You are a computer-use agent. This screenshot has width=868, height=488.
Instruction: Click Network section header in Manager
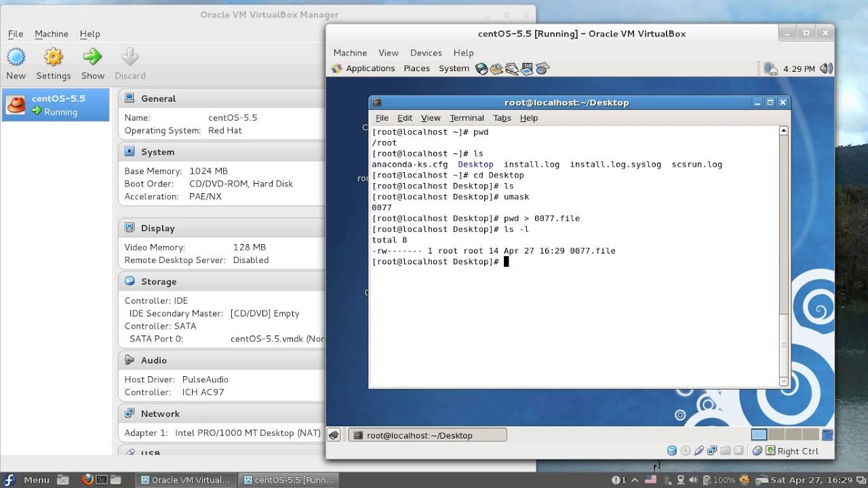pos(221,413)
